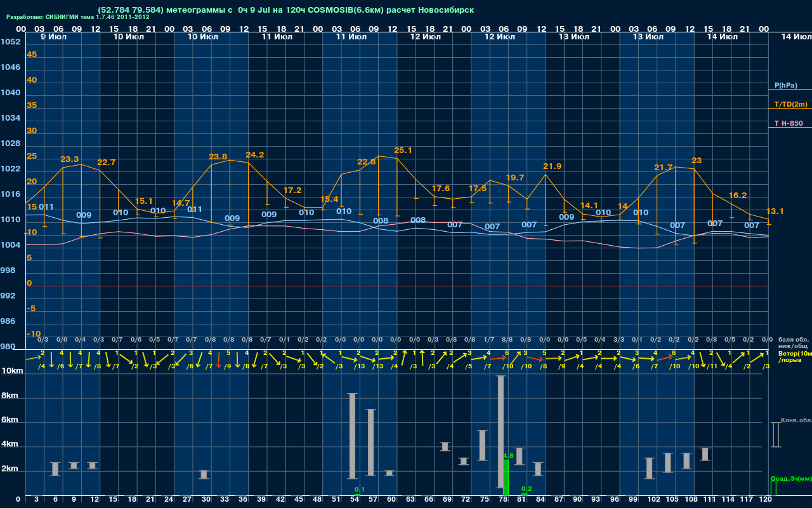Screen dimensions: 812x508
Task: Click precipitation amount 4.8 label
Action: pyautogui.click(x=508, y=456)
